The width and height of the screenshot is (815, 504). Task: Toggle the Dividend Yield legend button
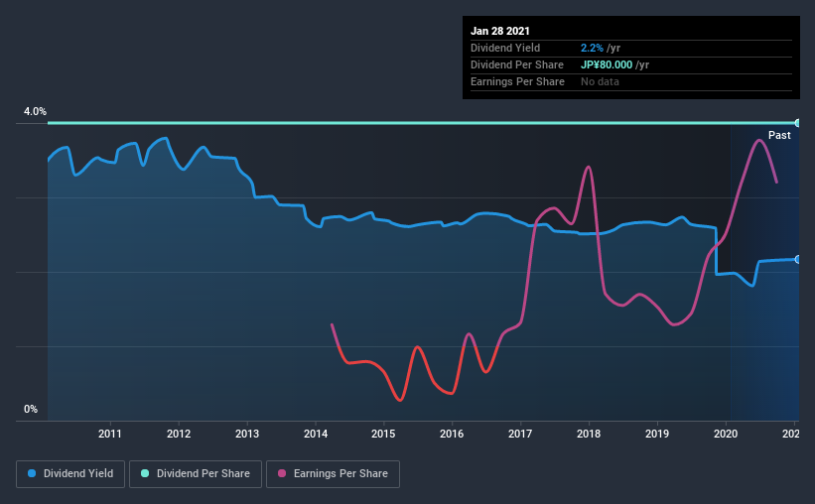[70, 474]
